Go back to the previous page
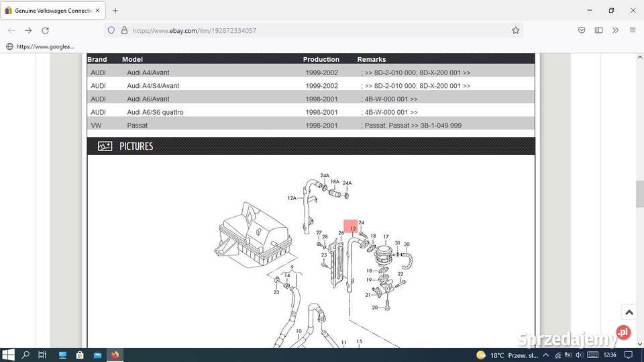644x362 pixels. tap(11, 30)
